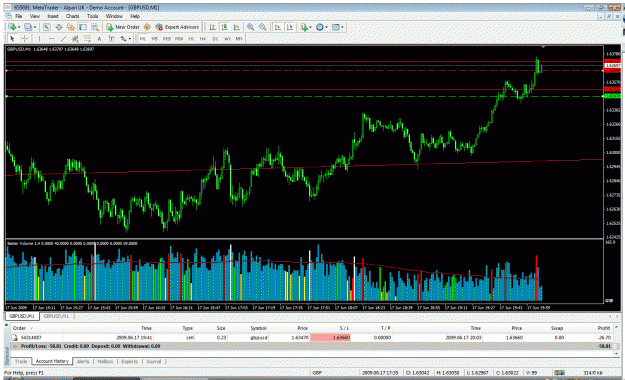Select the Crosshair tool
The image size is (625, 380).
coord(24,39)
